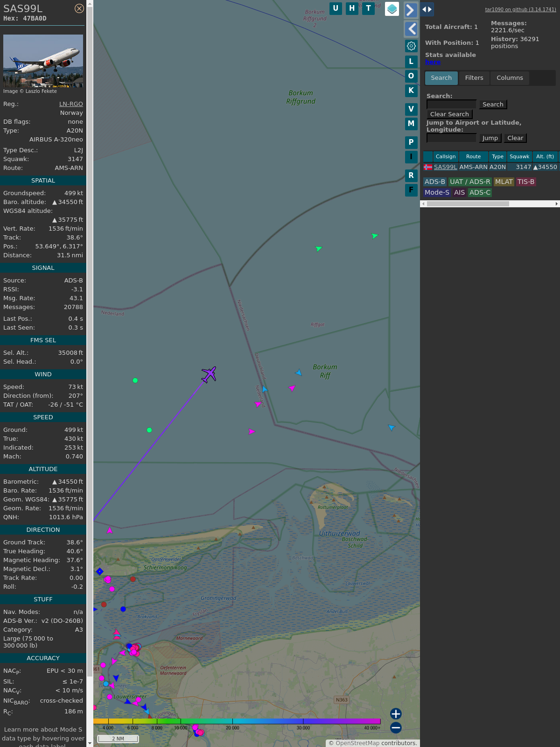Click the QNH value 1013.6 hPa
560x747 pixels.
66,517
